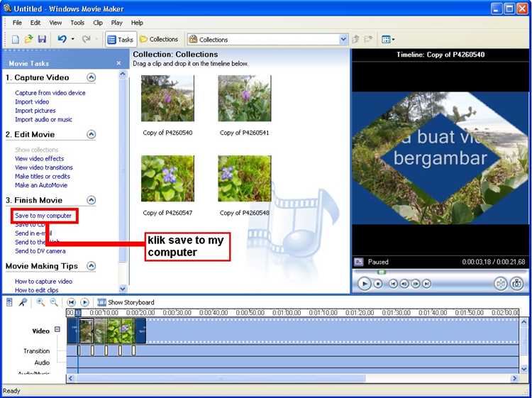This screenshot has height=398, width=532.
Task: Click the preview seek bar slider
Action: coord(382,272)
